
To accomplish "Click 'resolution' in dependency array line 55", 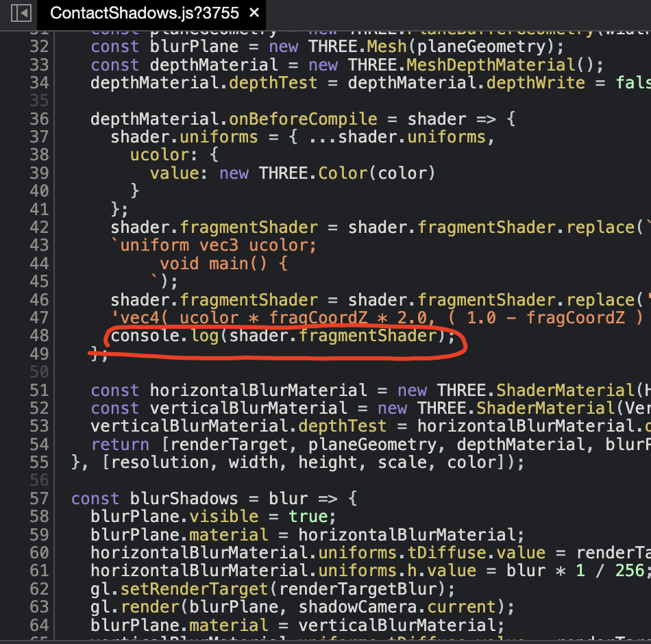I will [160, 462].
